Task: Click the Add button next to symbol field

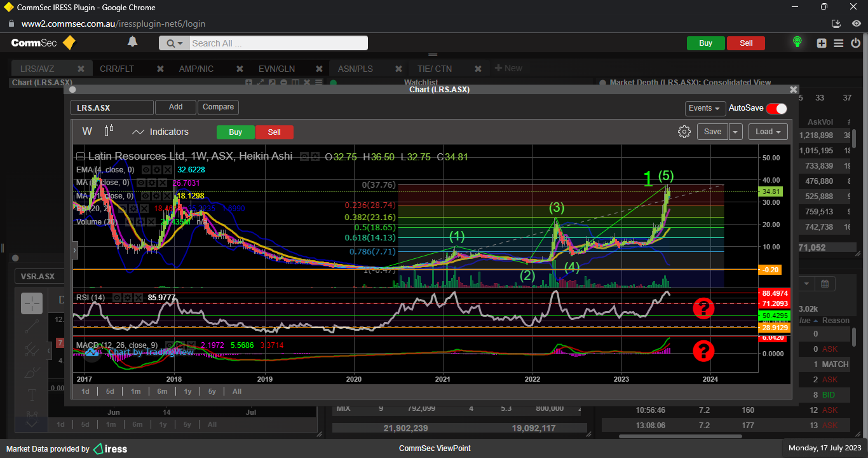Action: click(175, 107)
